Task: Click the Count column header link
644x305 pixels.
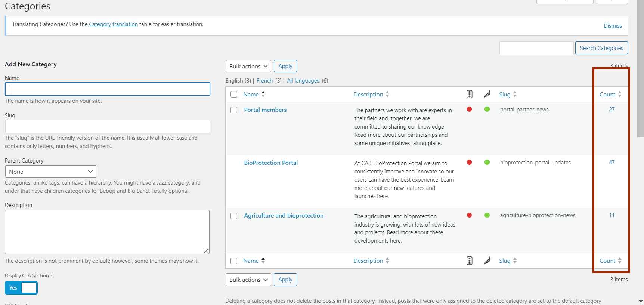Action: [x=607, y=95]
